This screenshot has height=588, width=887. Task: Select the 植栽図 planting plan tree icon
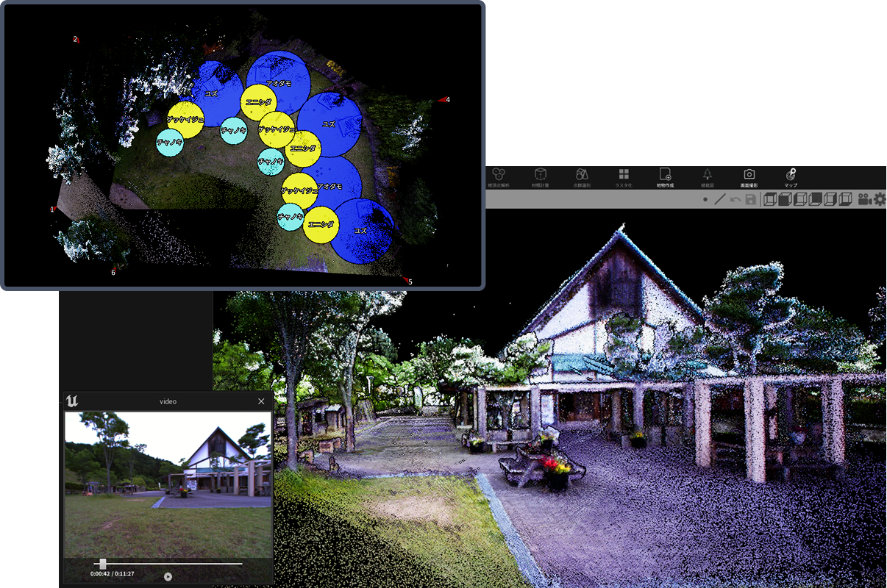707,176
